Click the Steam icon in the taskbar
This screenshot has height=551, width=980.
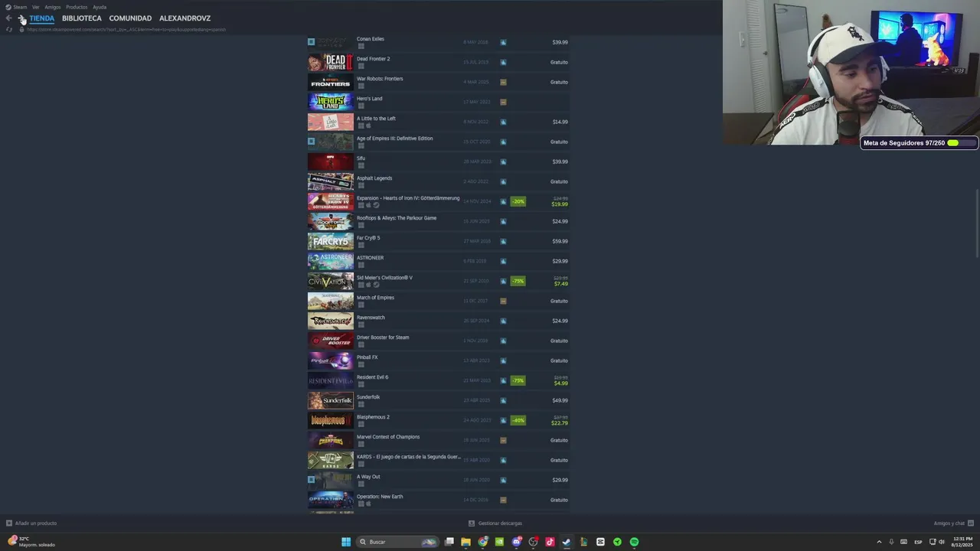[x=567, y=542]
